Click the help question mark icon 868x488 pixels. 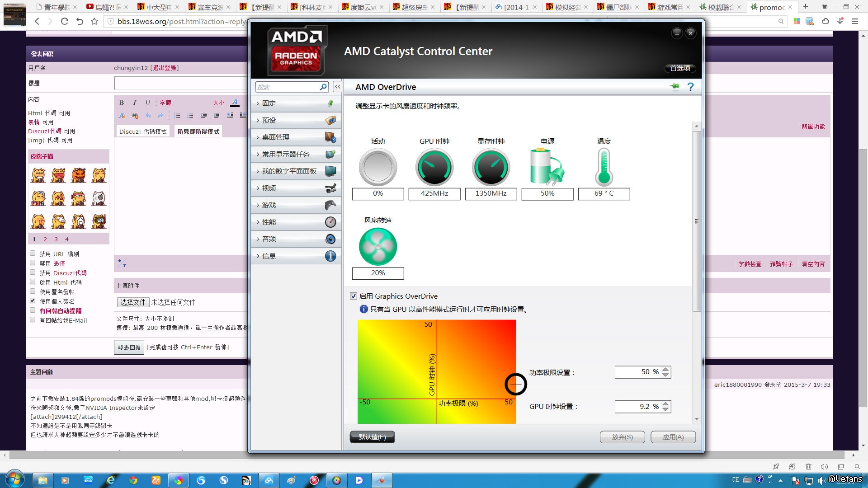coord(690,87)
